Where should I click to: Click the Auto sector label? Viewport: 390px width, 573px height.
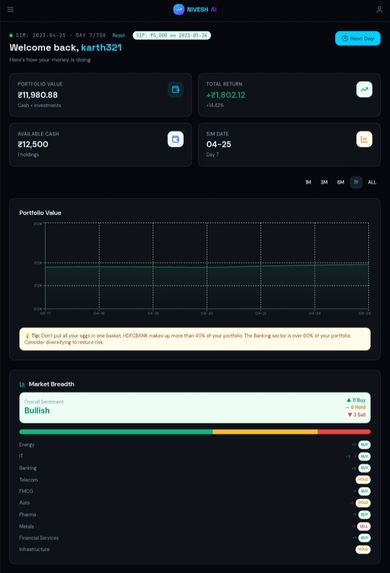(24, 503)
